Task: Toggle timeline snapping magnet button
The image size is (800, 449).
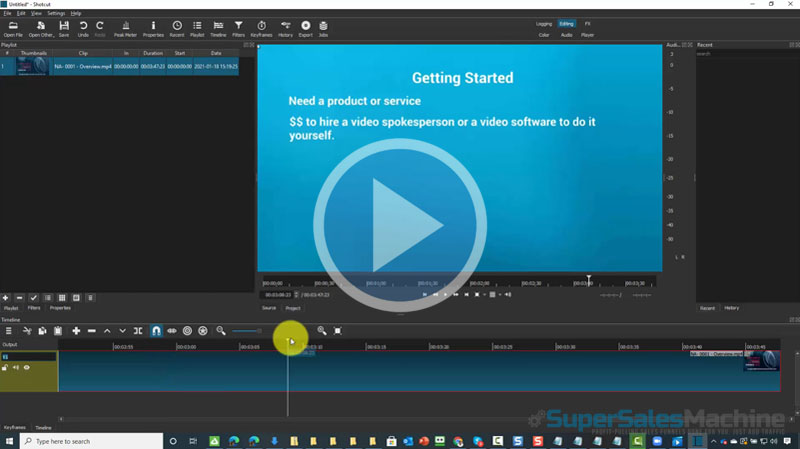Action: point(156,331)
